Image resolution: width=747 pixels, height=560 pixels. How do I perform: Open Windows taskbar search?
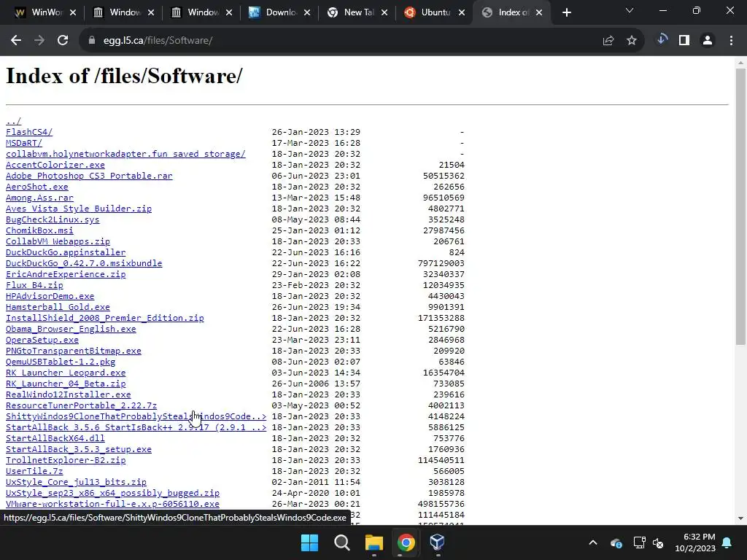pyautogui.click(x=342, y=542)
